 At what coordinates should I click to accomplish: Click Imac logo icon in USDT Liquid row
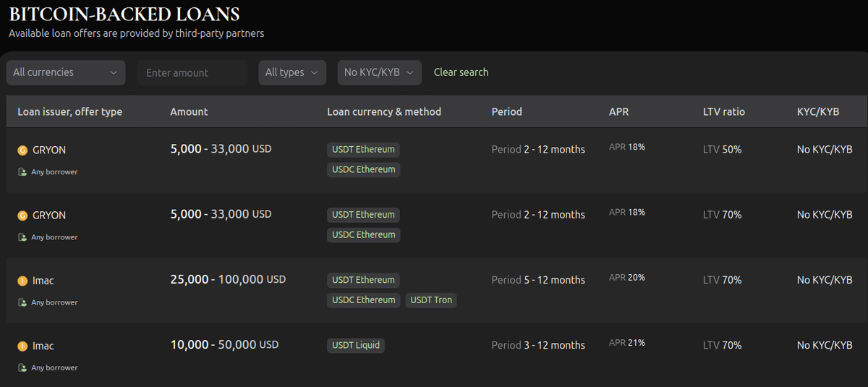pyautogui.click(x=22, y=346)
